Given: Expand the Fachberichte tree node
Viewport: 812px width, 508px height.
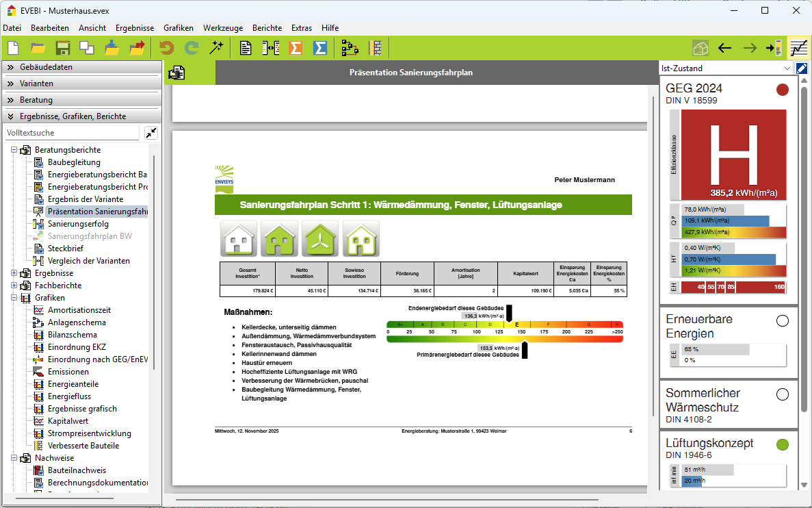Looking at the screenshot, I should 14,285.
